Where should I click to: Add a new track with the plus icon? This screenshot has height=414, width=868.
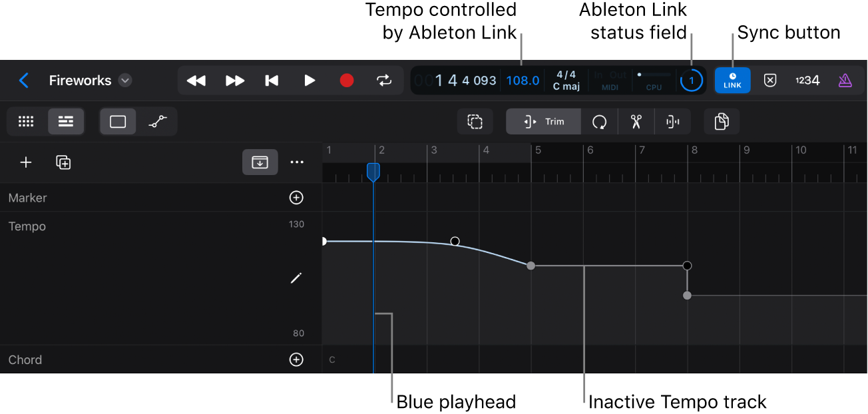point(26,162)
